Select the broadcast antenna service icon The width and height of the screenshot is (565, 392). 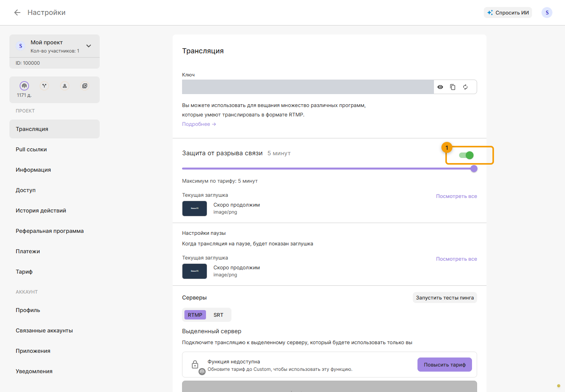(24, 86)
